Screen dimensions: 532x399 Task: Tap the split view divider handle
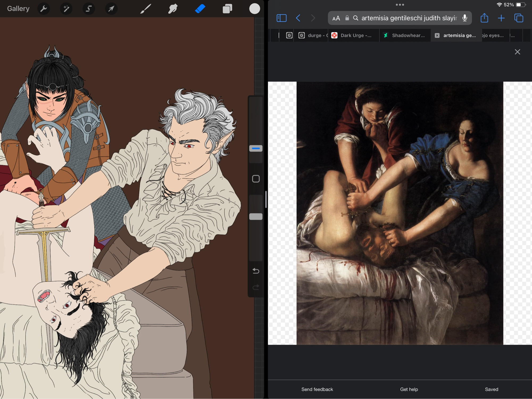266,199
